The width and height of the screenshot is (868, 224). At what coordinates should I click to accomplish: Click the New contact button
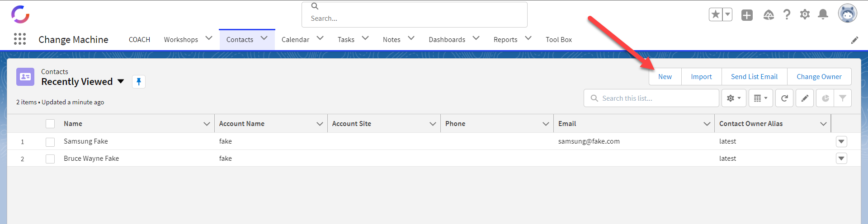pos(665,77)
